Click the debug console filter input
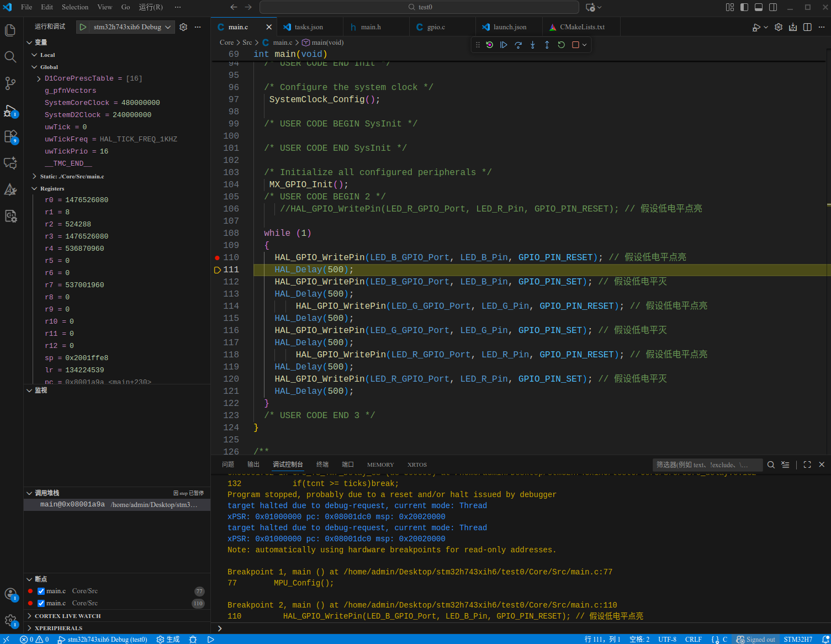 coord(707,465)
